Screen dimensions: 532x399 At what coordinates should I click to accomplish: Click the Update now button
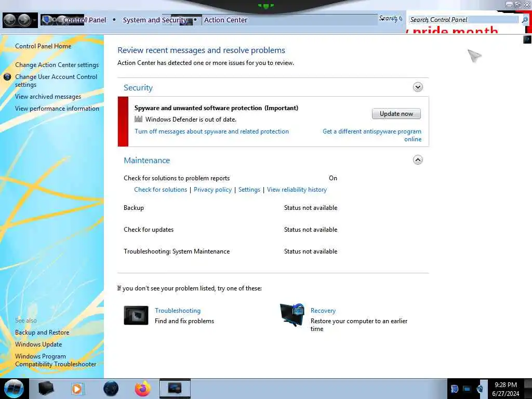coord(396,114)
